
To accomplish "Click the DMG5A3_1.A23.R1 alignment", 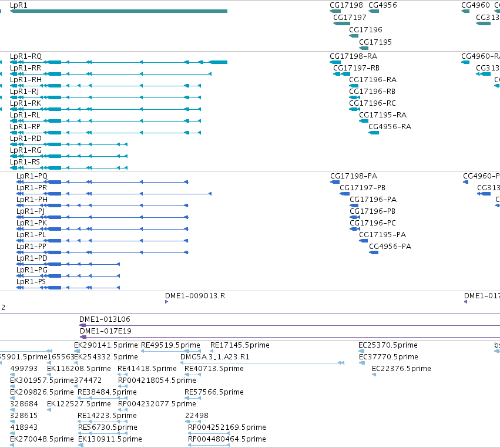I will (262, 363).
